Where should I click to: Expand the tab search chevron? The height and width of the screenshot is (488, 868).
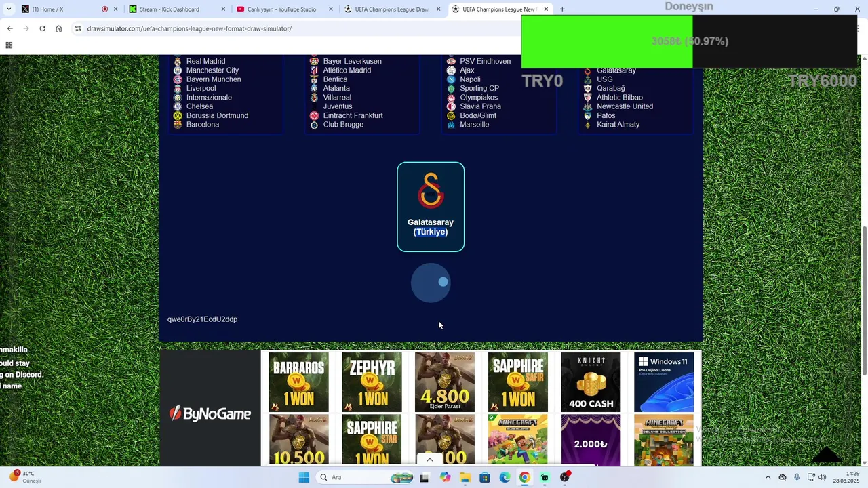(x=8, y=9)
